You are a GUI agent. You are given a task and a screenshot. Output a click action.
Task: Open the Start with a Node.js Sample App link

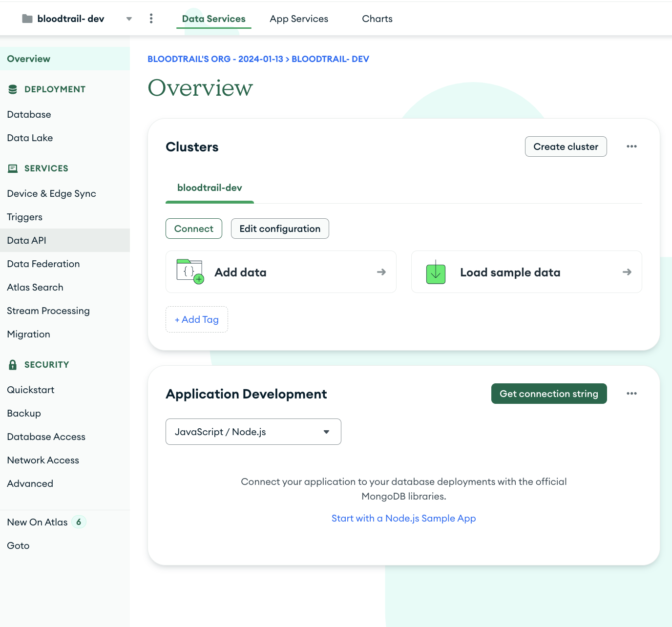(404, 518)
